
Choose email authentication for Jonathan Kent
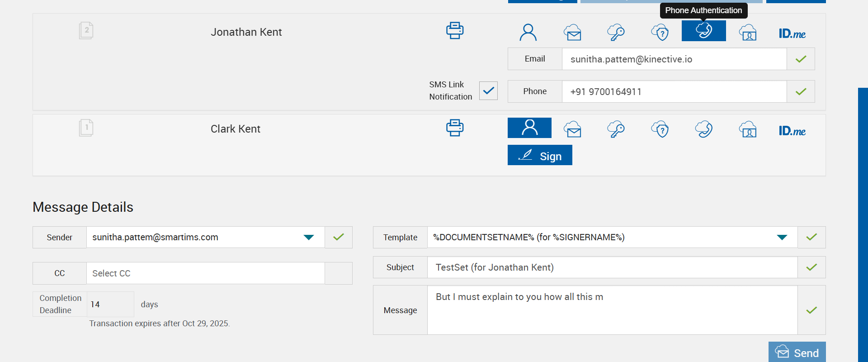tap(572, 33)
